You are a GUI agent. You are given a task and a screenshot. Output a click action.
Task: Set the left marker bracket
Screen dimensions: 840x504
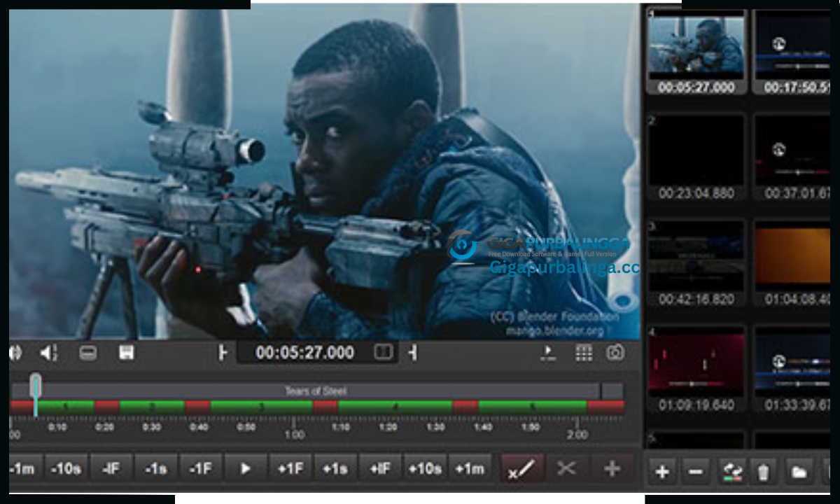(x=223, y=353)
